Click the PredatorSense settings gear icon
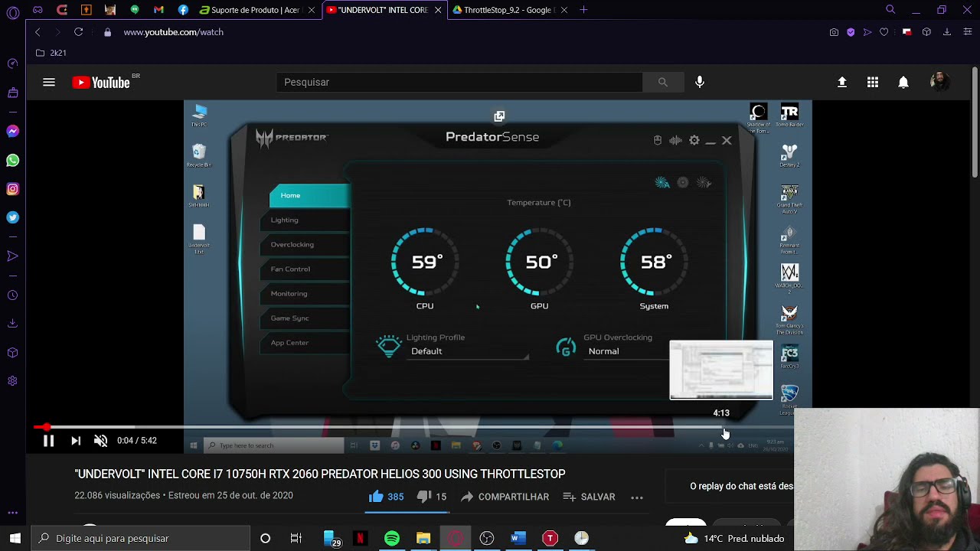Image resolution: width=980 pixels, height=551 pixels. point(694,140)
